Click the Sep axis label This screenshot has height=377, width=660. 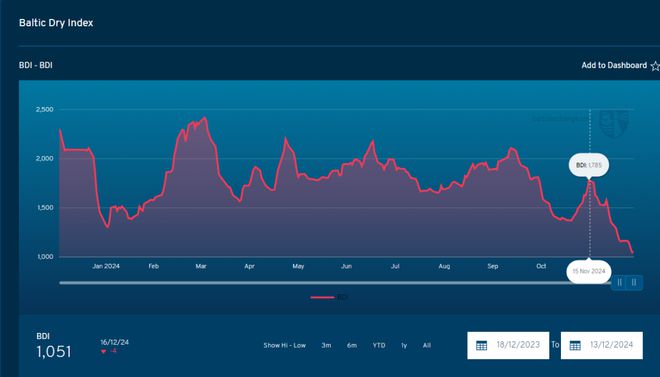(x=493, y=266)
